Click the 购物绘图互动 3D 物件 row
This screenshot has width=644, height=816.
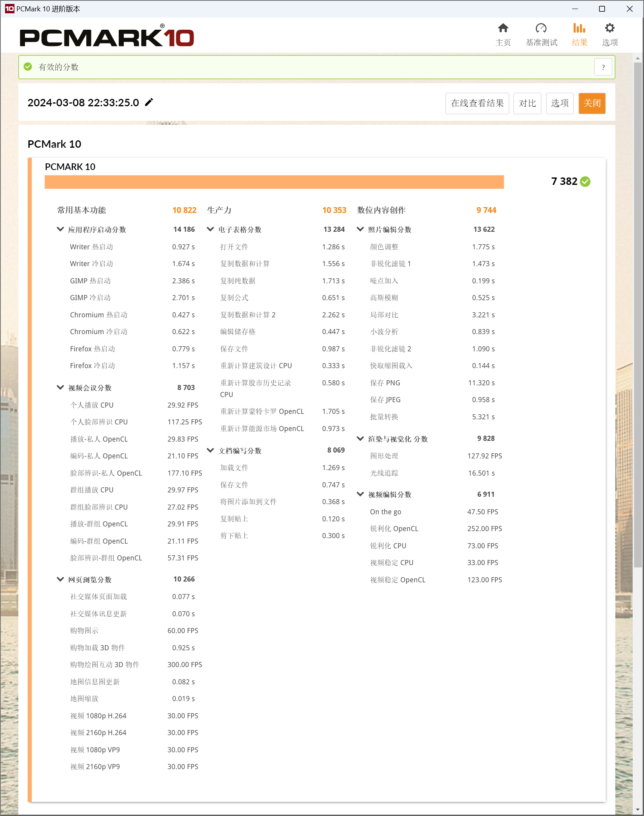point(136,665)
